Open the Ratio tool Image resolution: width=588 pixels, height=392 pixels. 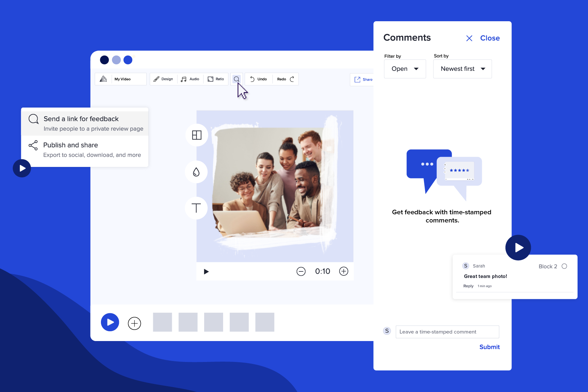[x=216, y=79]
